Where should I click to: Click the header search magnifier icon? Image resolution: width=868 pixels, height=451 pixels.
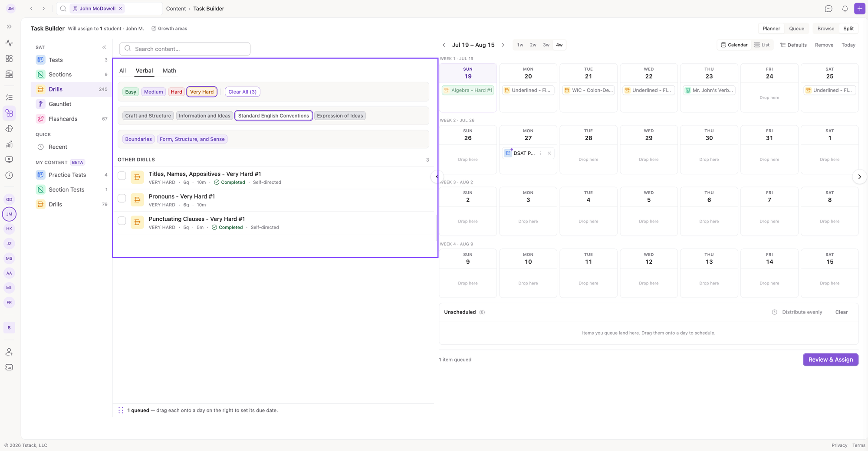click(63, 9)
